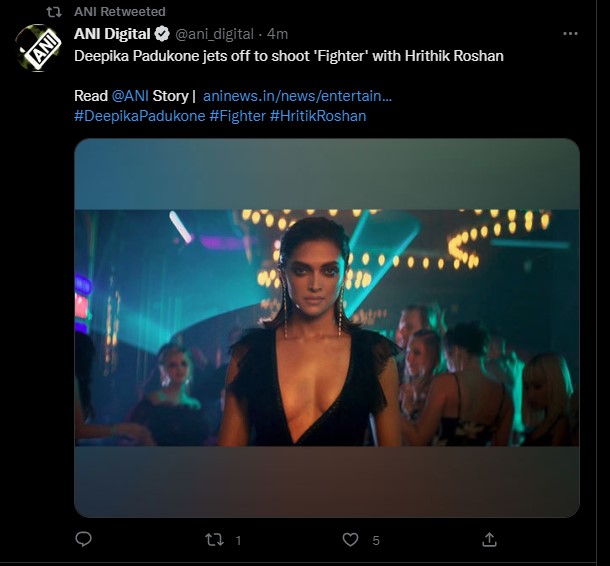The image size is (610, 566).
Task: Open the tweet's 4m timestamp
Action: (x=278, y=34)
